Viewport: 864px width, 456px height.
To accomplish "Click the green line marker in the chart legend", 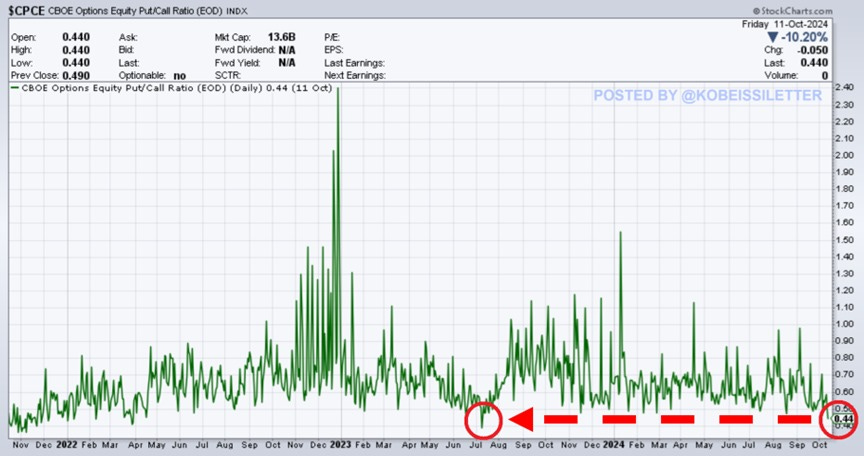I will click(13, 88).
